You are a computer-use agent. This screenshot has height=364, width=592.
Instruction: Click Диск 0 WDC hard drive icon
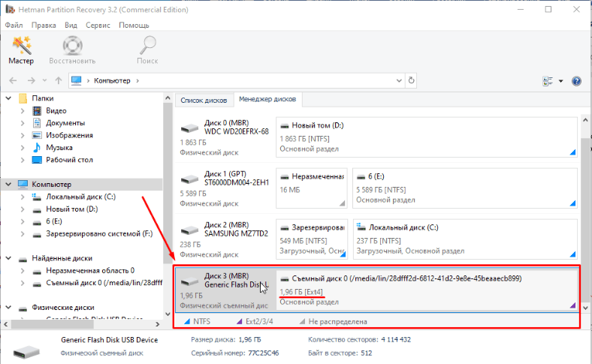tap(189, 128)
